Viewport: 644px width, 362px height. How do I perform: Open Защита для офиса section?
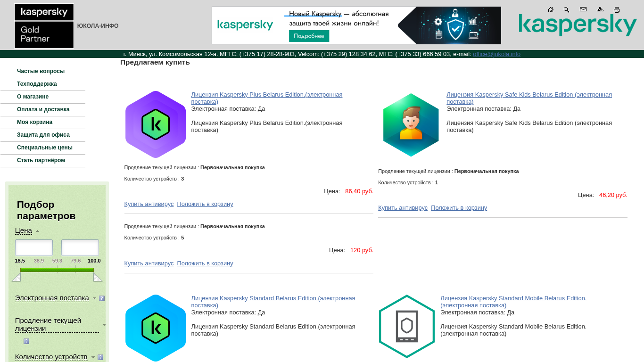pos(43,135)
